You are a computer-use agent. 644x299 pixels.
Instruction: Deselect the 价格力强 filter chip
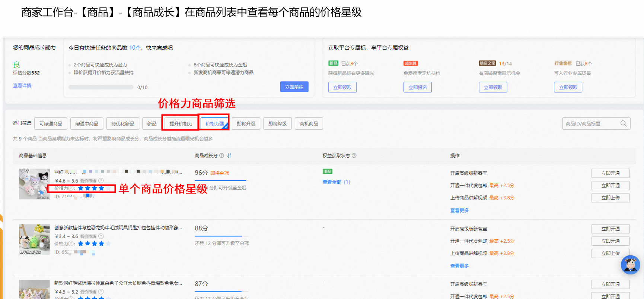click(x=215, y=123)
